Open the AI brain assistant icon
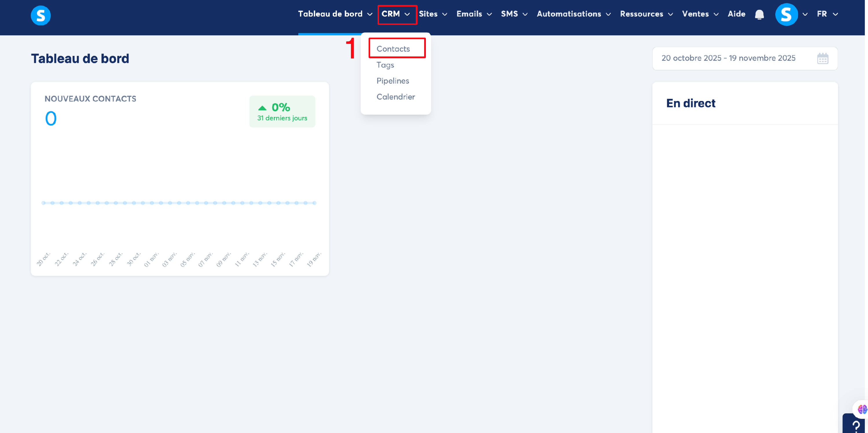This screenshot has height=433, width=868. point(862,409)
